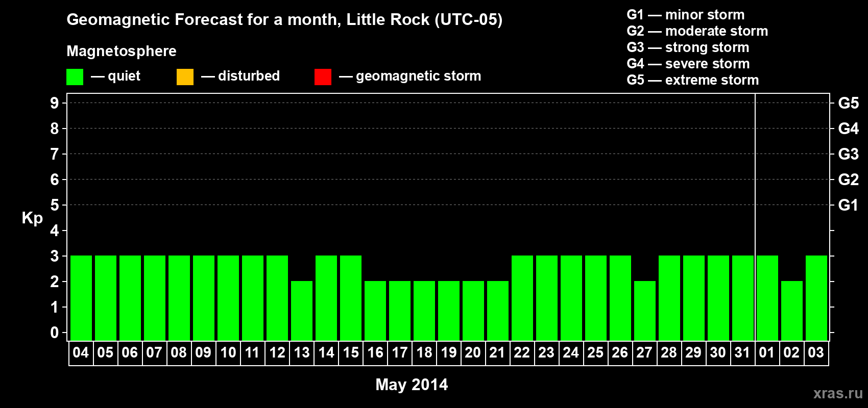This screenshot has height=408, width=868.
Task: Select the date label 07
Action: (154, 352)
